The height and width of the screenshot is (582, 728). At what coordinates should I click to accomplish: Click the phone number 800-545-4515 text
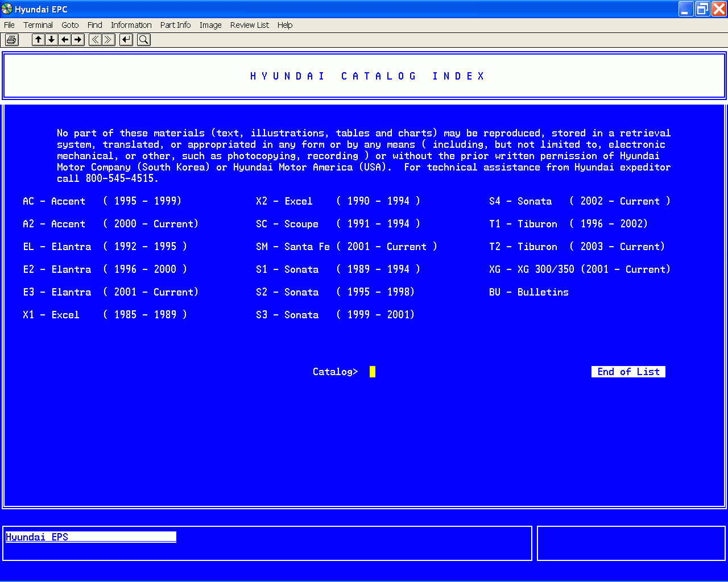click(119, 178)
